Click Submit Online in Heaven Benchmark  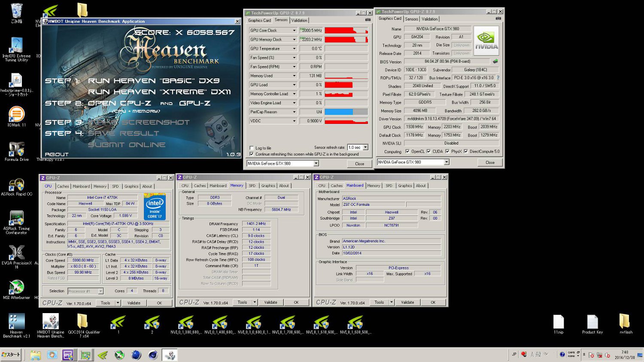point(127,145)
